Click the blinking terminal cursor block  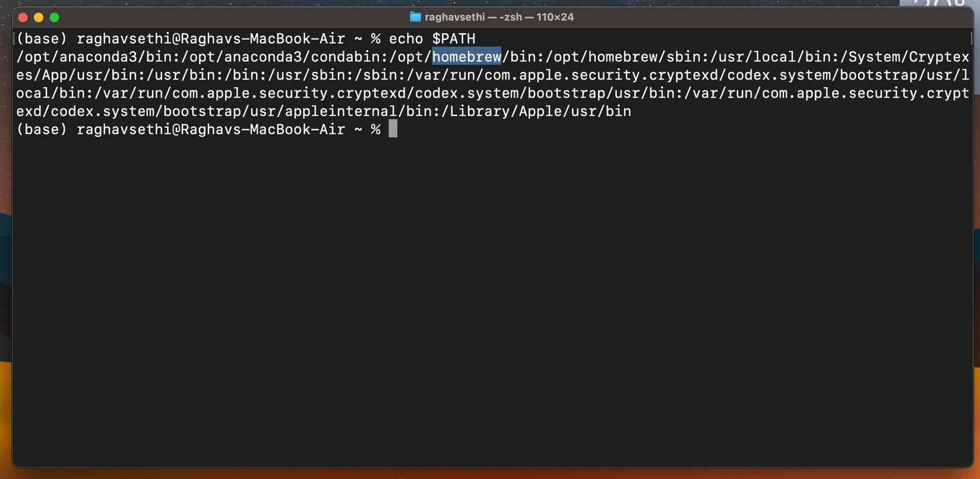(x=393, y=129)
